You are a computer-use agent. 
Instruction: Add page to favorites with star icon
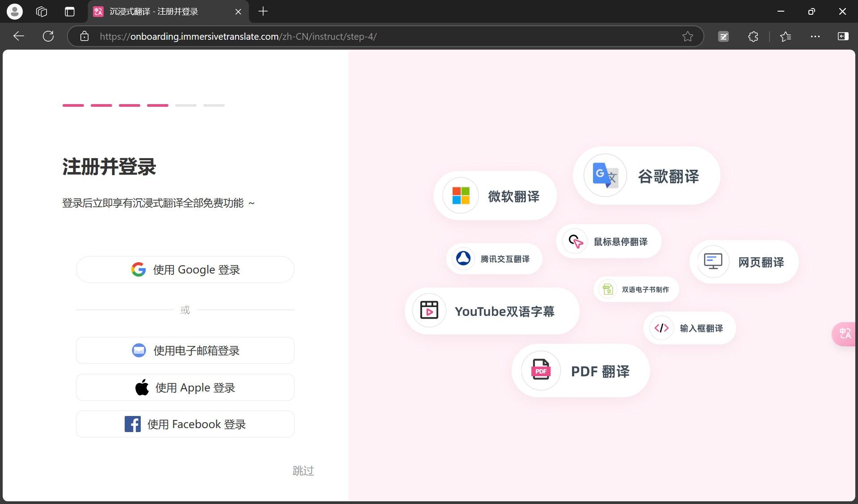pyautogui.click(x=688, y=37)
